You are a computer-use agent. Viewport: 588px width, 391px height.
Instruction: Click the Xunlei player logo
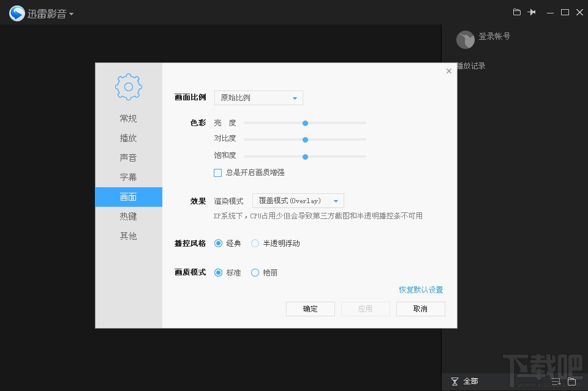click(x=17, y=12)
